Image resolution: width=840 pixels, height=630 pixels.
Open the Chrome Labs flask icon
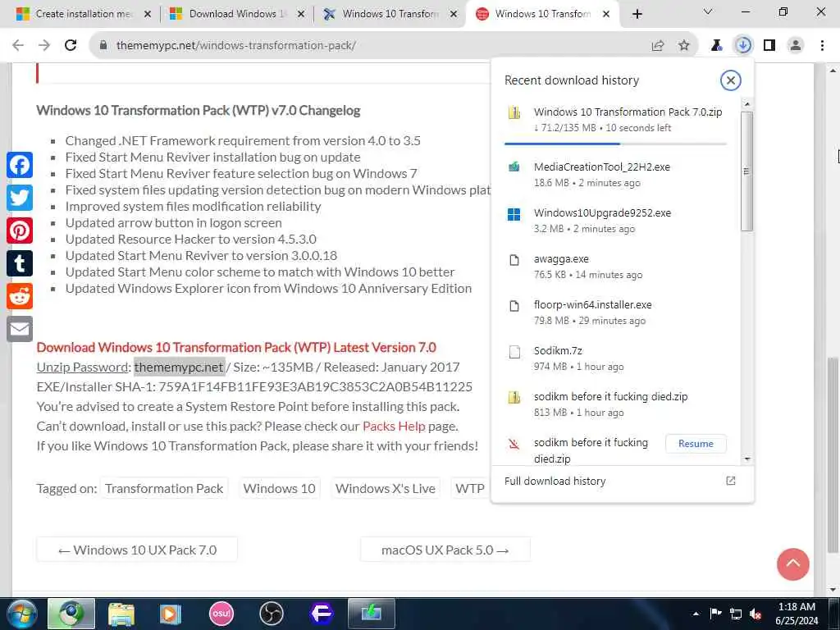point(716,46)
